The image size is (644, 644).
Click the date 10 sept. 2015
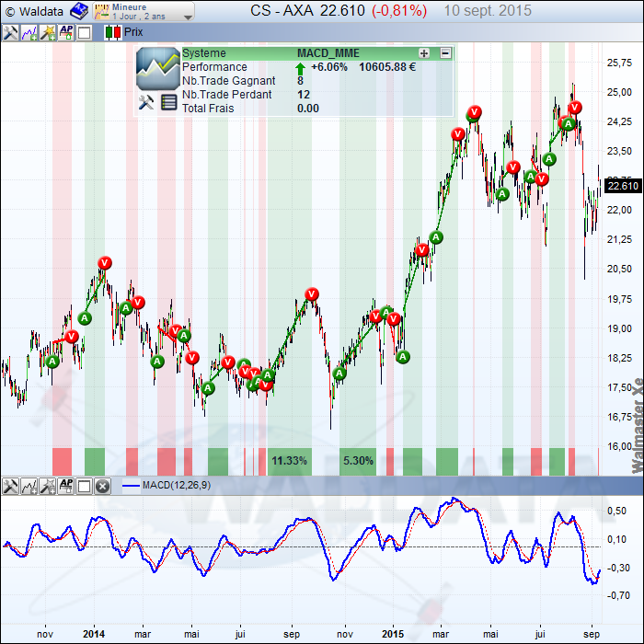click(x=488, y=11)
